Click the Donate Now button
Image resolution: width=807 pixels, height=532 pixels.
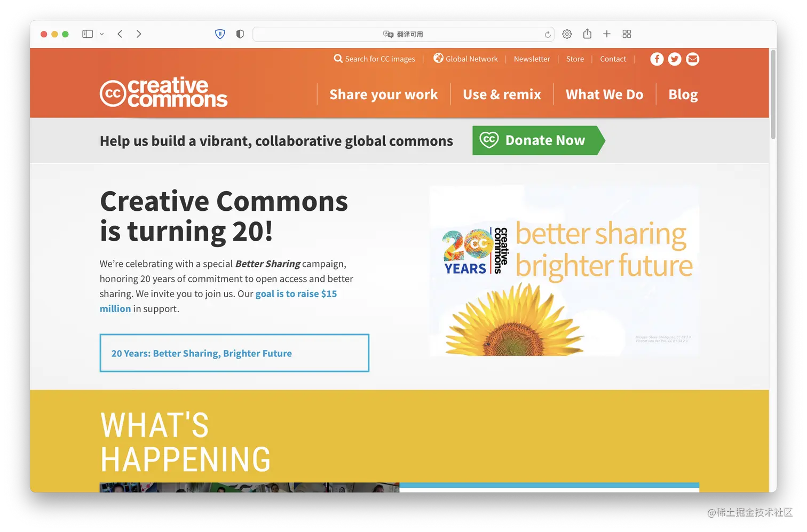[x=539, y=140]
